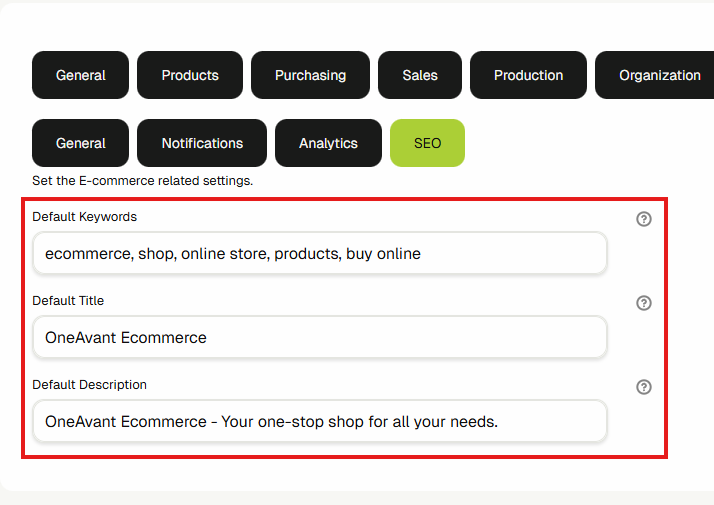Select the Sales tab
Viewport: 714px width, 505px height.
pos(420,75)
